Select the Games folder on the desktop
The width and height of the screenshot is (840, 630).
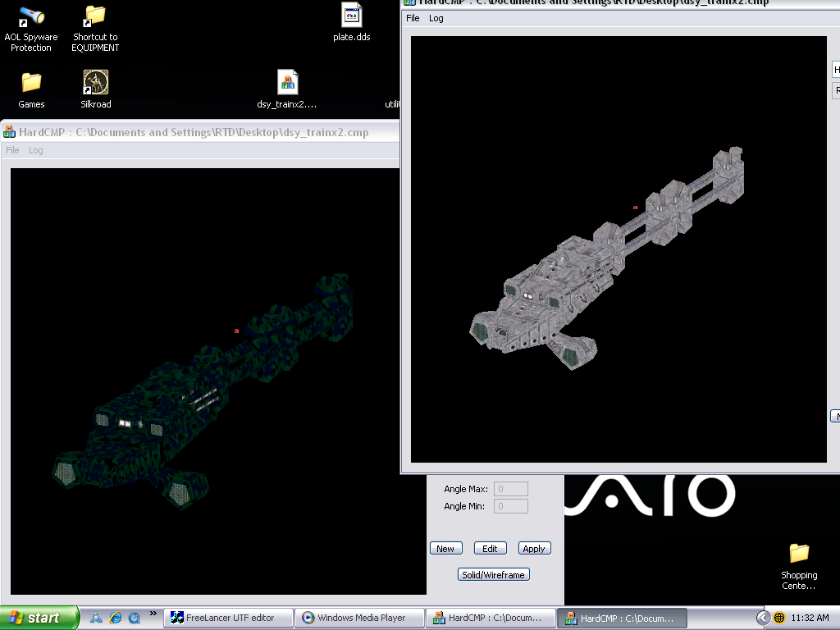(x=31, y=83)
